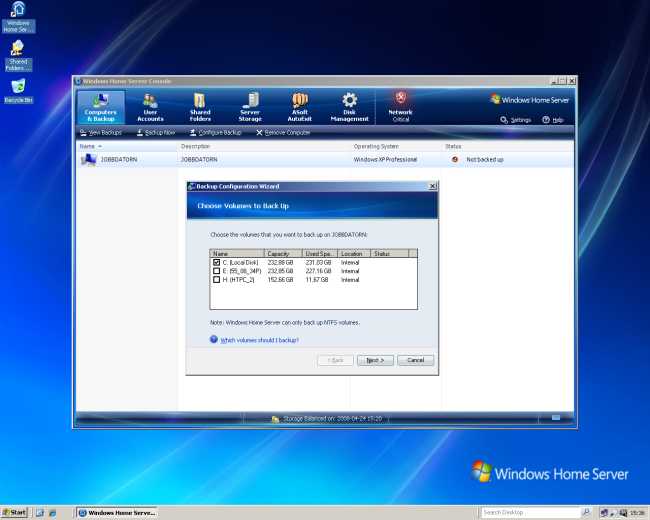The width and height of the screenshot is (650, 520).
Task: Click the console's status bar network indicator
Action: (556, 418)
